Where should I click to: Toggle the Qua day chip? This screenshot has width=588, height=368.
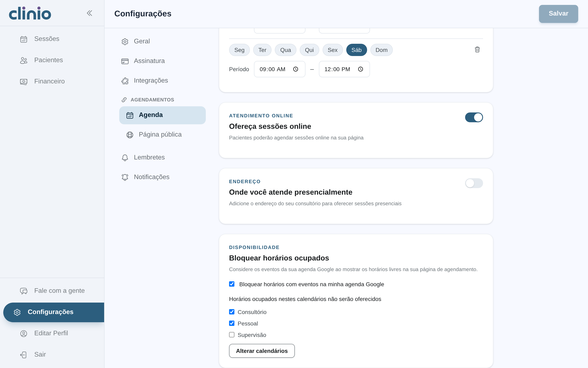285,50
